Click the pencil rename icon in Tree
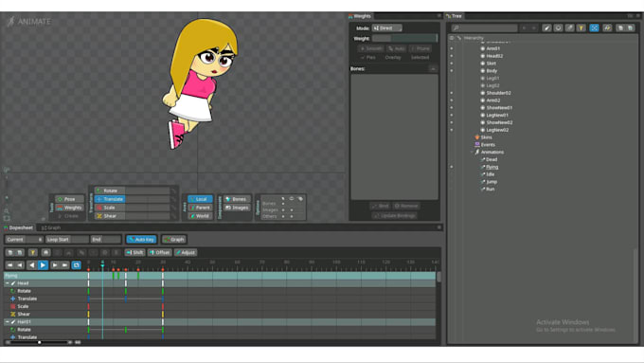The width and height of the screenshot is (644, 363). [546, 27]
